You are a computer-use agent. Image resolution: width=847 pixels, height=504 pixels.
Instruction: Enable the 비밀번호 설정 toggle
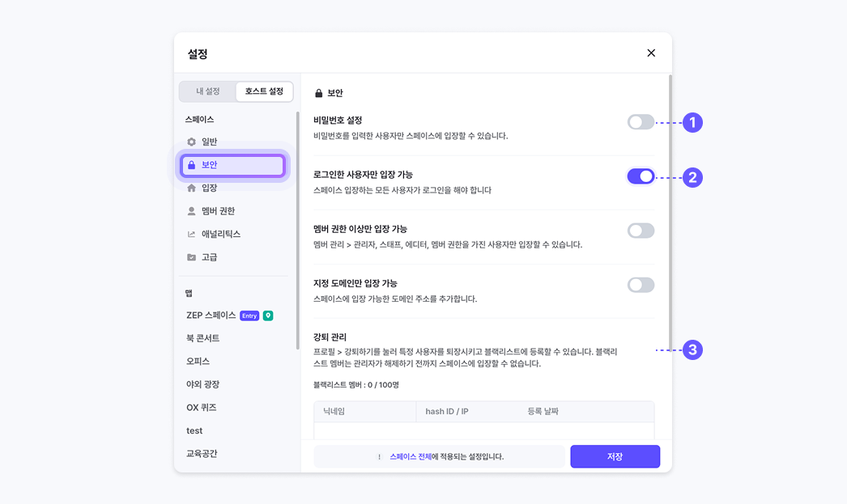click(x=641, y=122)
